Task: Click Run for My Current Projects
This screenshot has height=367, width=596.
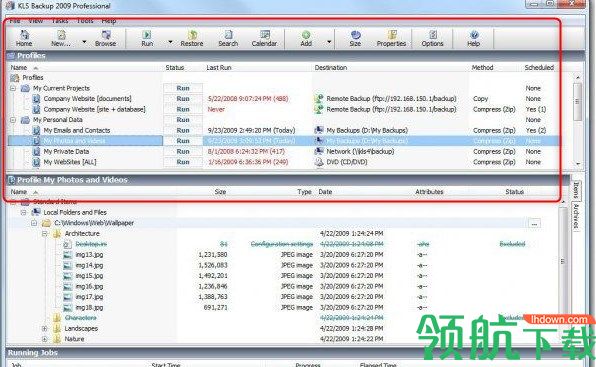Action: point(183,88)
